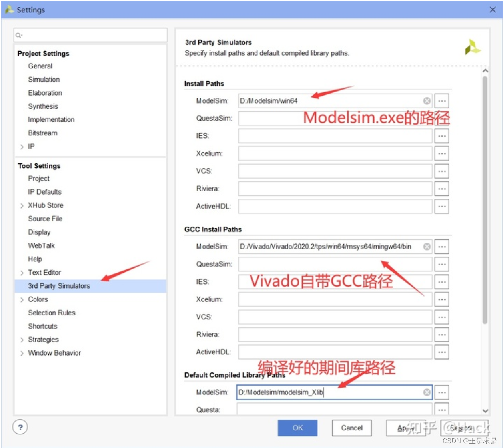Screen dimensions: 503x448
Task: Click the settings search field
Action: coord(90,35)
